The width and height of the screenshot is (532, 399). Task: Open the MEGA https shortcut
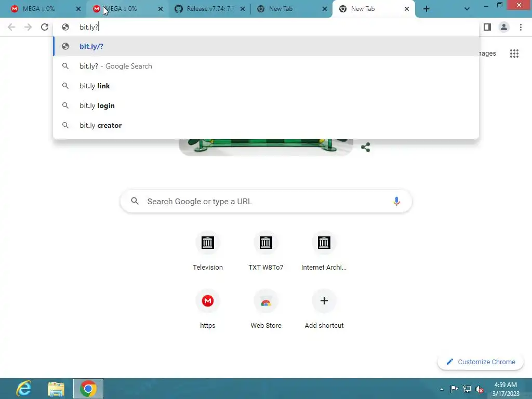tap(208, 310)
